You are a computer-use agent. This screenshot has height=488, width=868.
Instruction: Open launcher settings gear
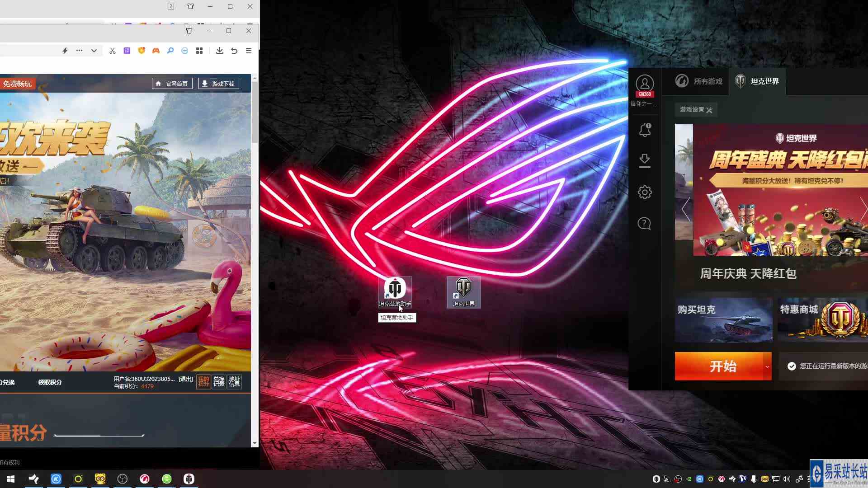pos(645,192)
